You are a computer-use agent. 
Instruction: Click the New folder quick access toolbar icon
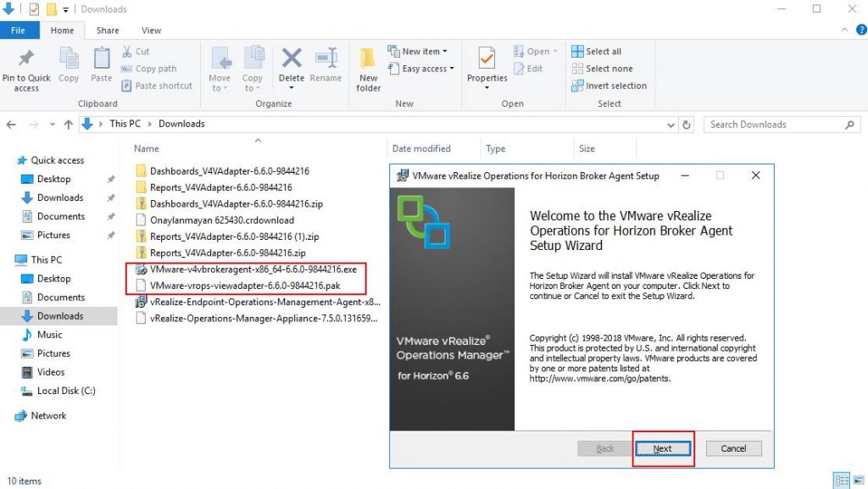(52, 9)
